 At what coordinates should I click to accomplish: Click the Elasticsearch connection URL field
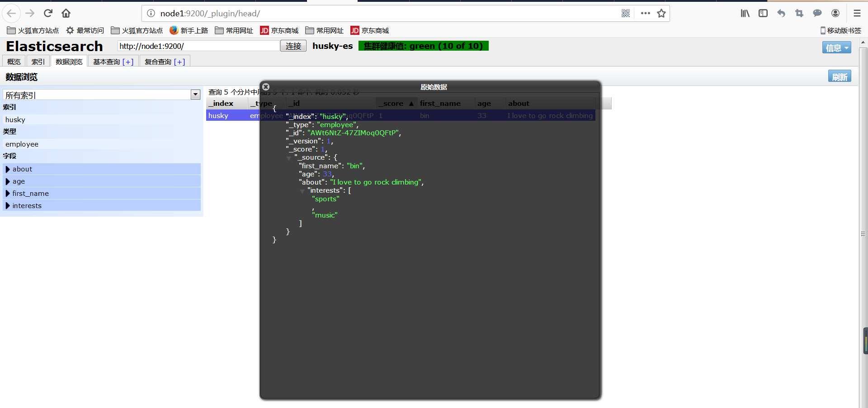click(198, 46)
